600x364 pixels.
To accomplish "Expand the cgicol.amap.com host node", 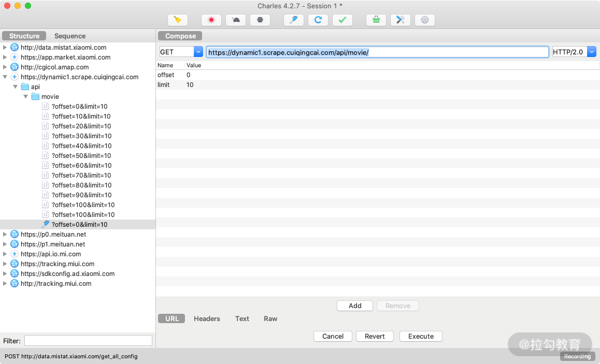I will click(5, 67).
